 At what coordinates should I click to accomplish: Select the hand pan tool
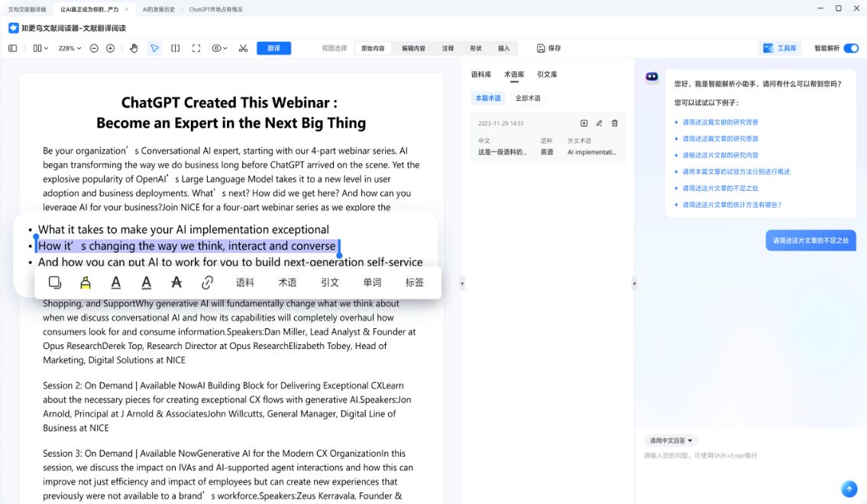coord(134,49)
